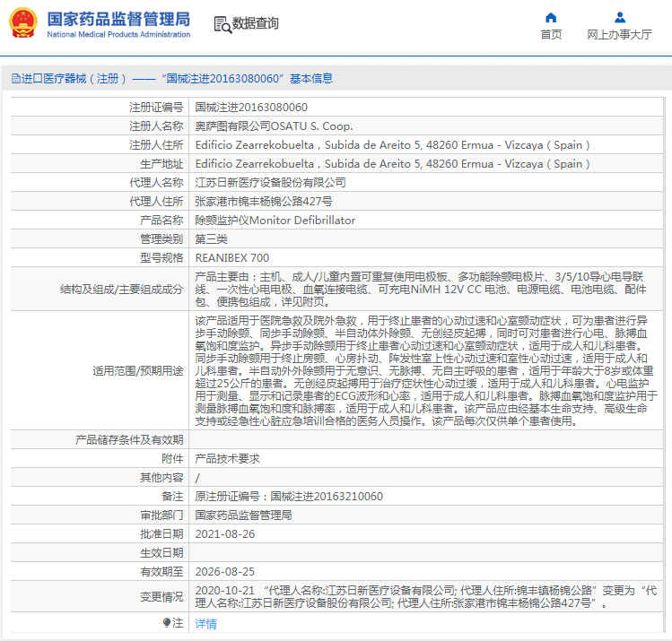The height and width of the screenshot is (641, 672).
Task: Open 网上办事大厅 text link
Action: coord(619,35)
